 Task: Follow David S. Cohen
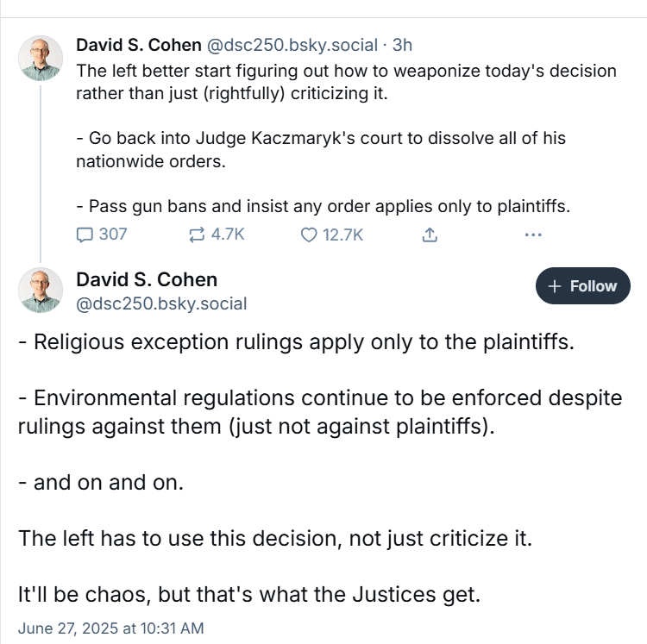582,285
